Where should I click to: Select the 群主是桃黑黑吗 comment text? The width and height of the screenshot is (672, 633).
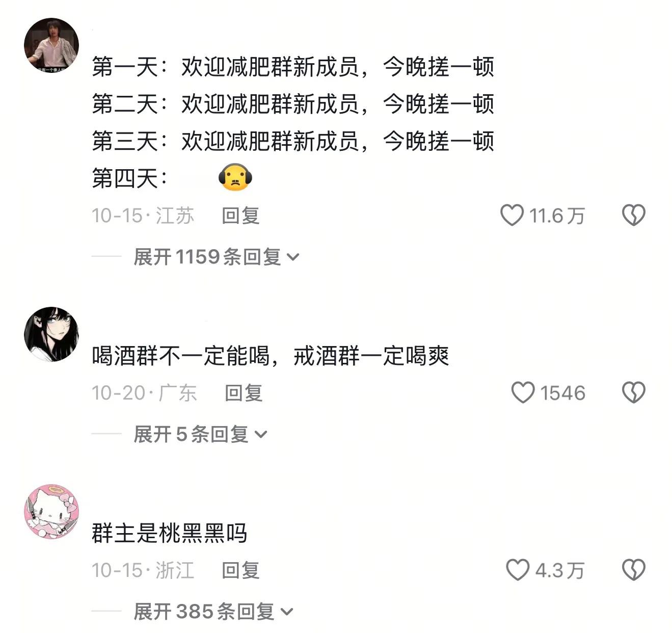point(170,533)
